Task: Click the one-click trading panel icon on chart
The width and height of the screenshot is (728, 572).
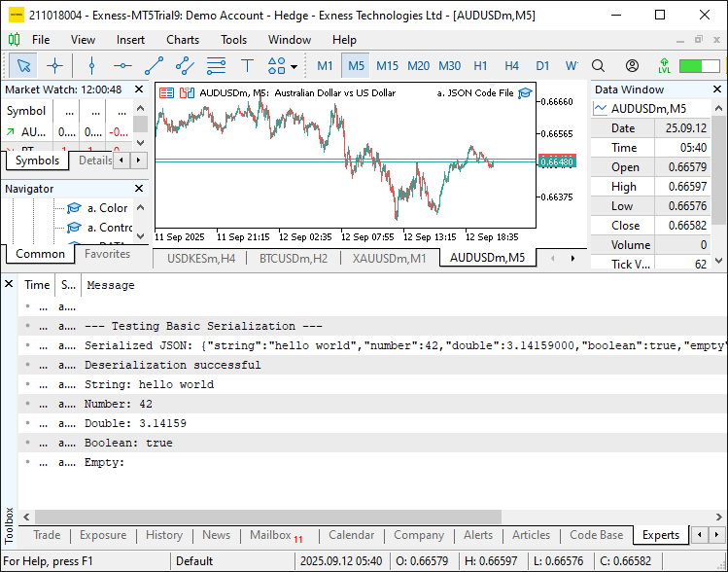Action: (166, 93)
